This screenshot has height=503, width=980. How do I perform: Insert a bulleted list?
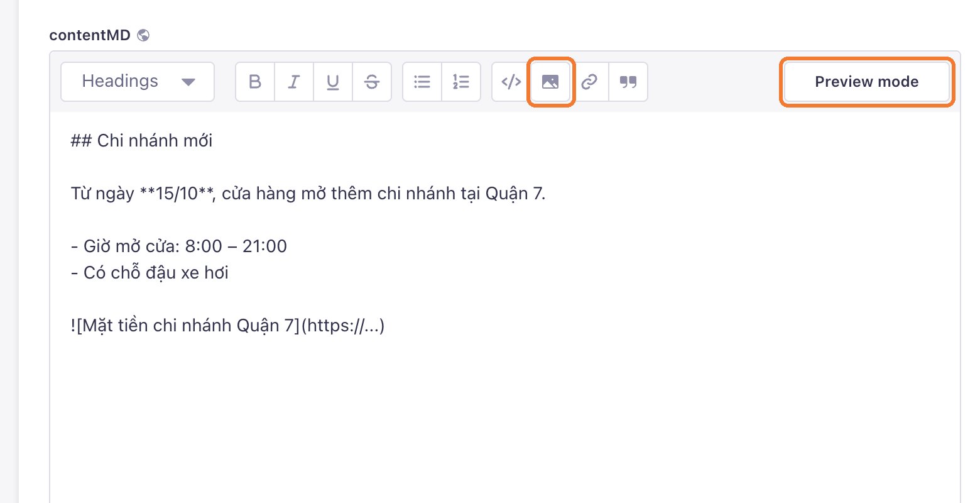[x=422, y=82]
